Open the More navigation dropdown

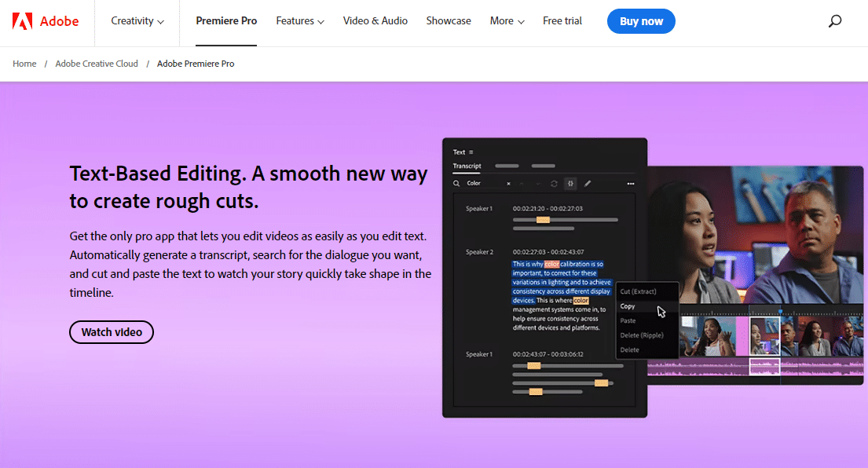click(507, 21)
